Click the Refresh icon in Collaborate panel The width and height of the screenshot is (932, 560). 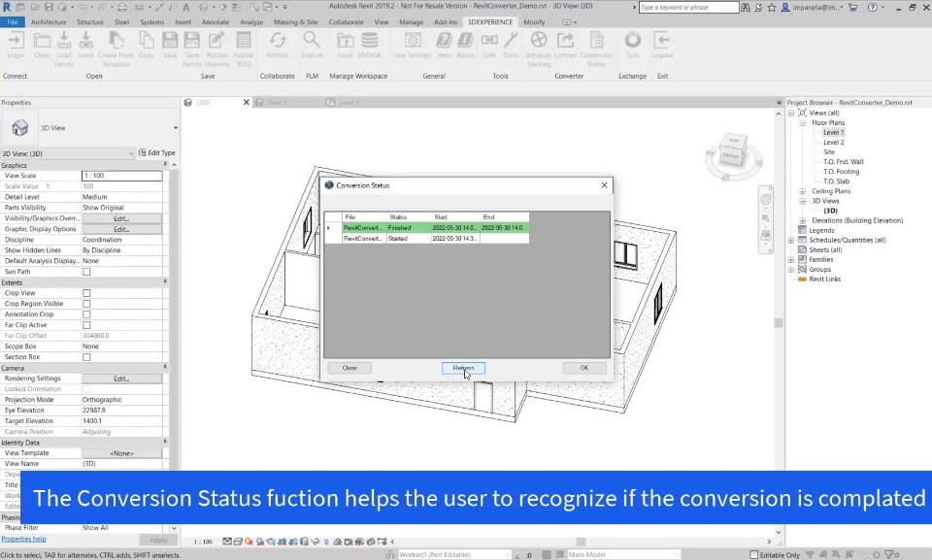click(x=278, y=46)
